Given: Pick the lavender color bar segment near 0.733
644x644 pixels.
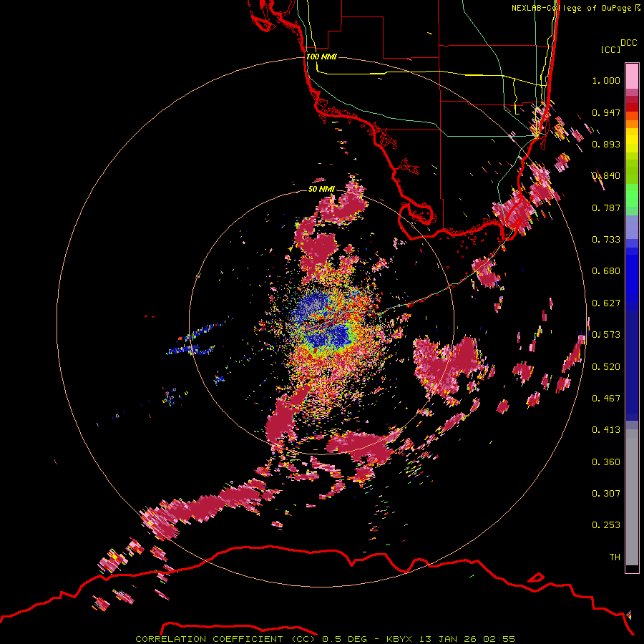Looking at the screenshot, I should [632, 227].
